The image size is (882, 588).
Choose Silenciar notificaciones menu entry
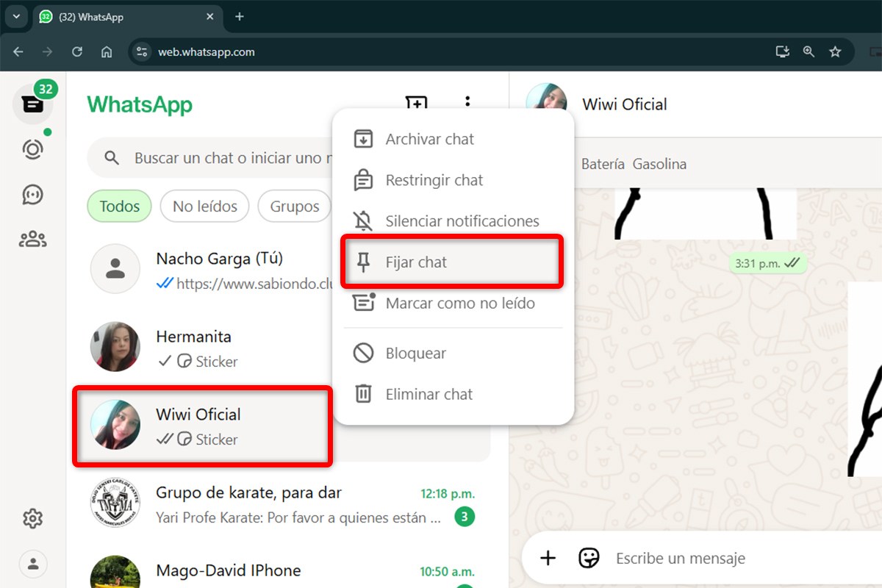(453, 221)
